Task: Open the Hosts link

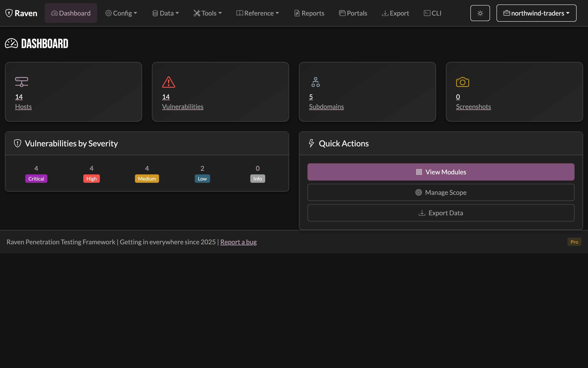Action: tap(23, 107)
